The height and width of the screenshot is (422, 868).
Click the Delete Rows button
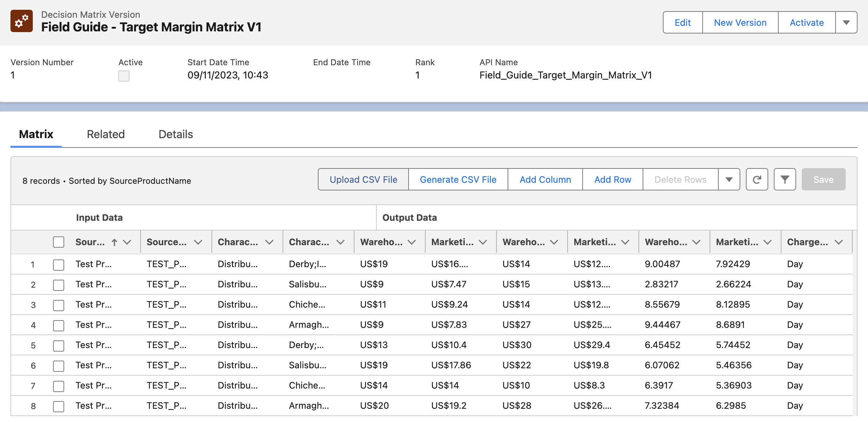680,180
